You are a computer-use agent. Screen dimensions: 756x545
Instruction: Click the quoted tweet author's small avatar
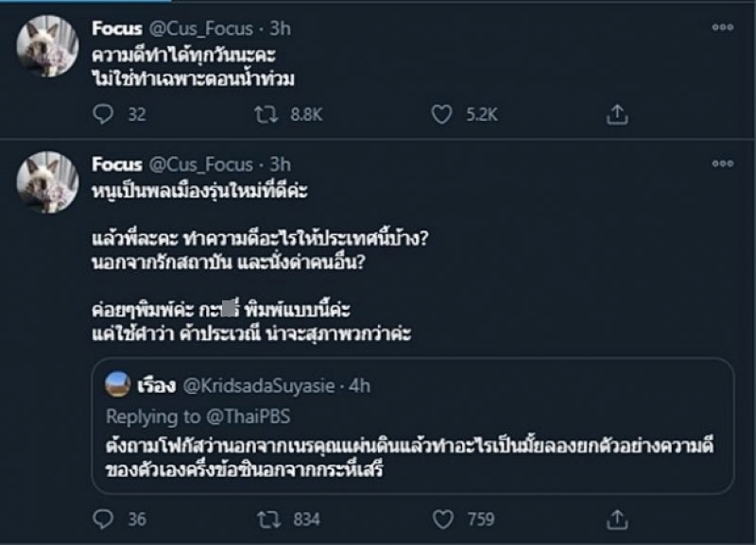pos(117,385)
